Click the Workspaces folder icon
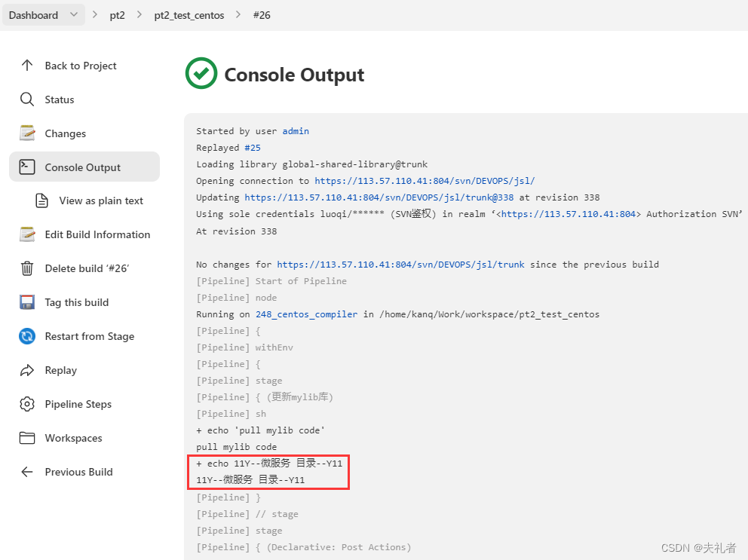 (x=27, y=438)
